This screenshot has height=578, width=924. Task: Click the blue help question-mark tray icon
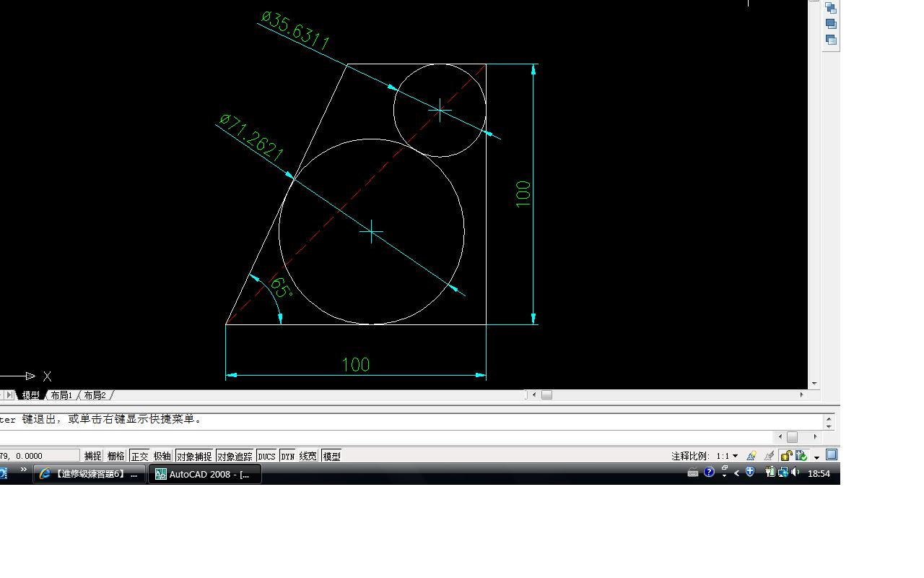709,473
